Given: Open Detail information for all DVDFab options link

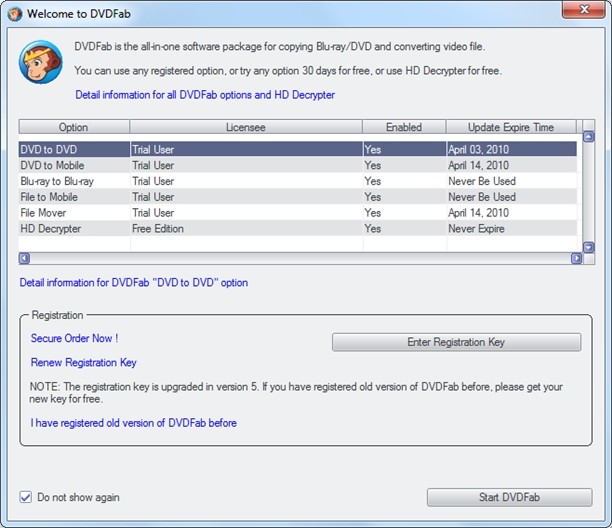Looking at the screenshot, I should (x=205, y=95).
